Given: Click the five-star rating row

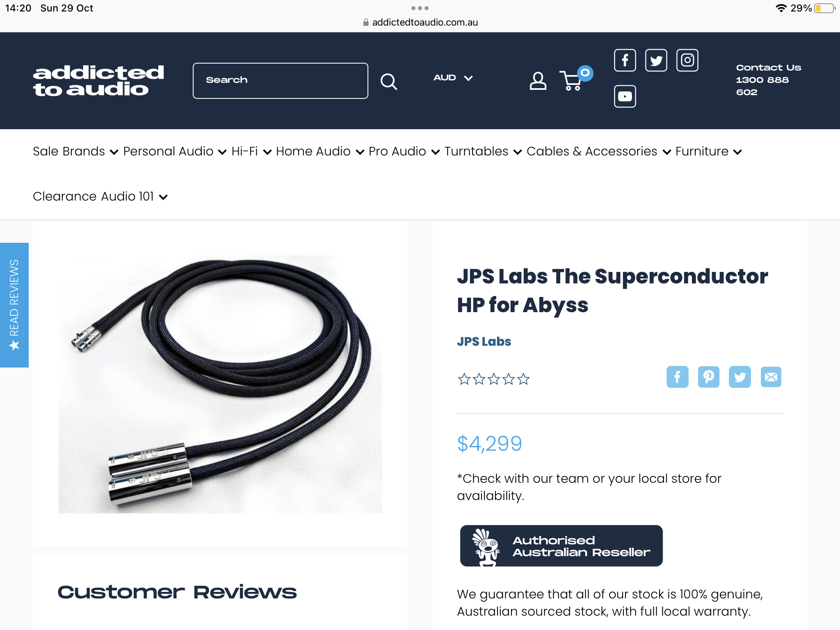Looking at the screenshot, I should [493, 379].
